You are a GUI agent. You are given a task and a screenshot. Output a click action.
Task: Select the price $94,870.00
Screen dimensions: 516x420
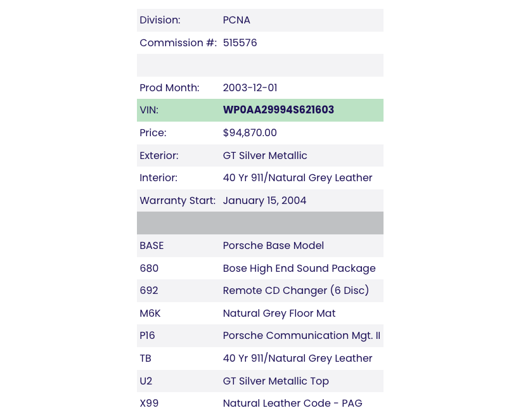(250, 133)
